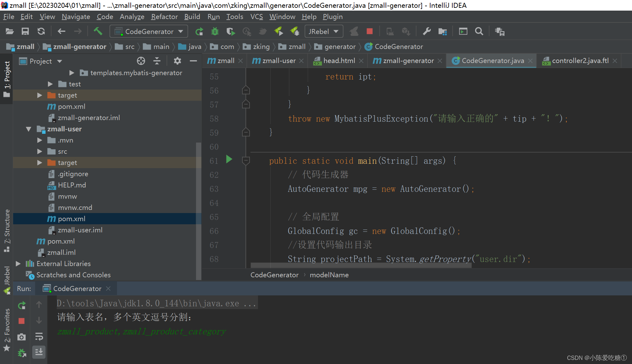
Task: Click the camera dump threads icon
Action: pyautogui.click(x=22, y=337)
